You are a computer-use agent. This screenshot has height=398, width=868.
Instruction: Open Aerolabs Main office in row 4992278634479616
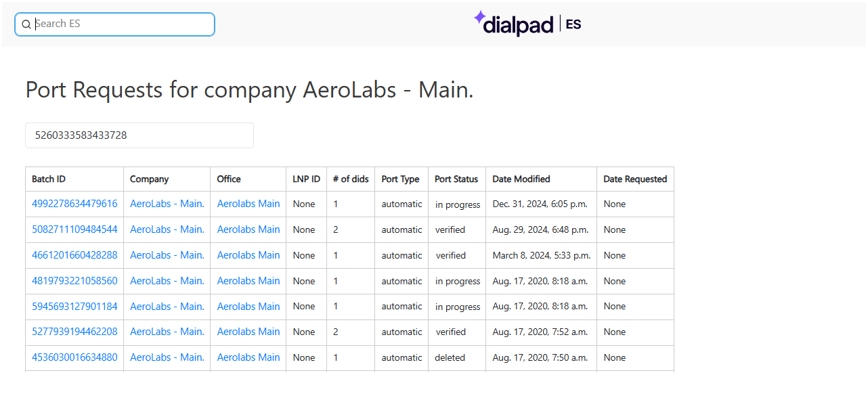248,204
